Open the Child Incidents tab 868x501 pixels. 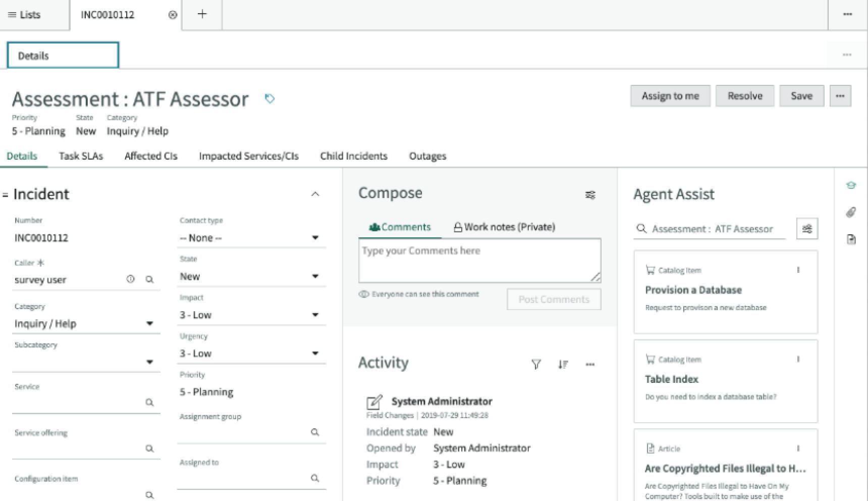click(353, 156)
